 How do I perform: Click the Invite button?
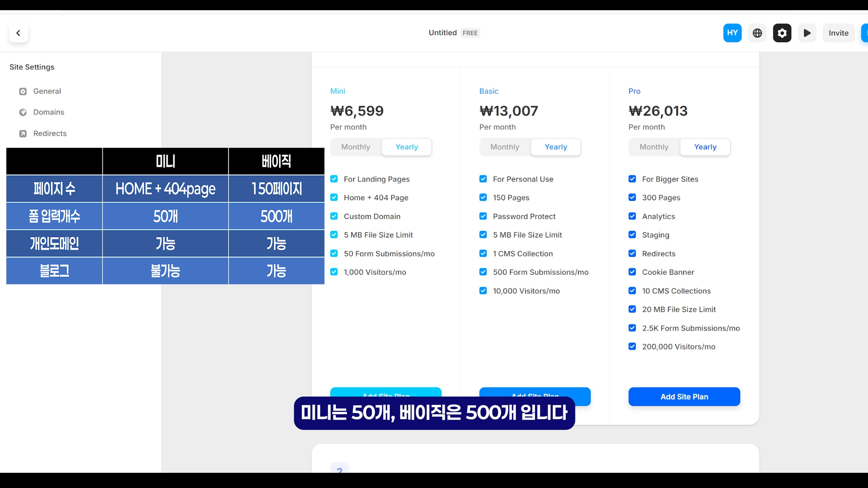[838, 33]
